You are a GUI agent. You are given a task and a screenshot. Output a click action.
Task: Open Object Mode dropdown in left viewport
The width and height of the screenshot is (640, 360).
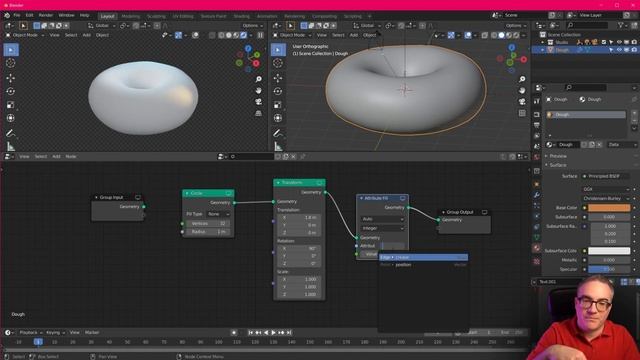point(25,35)
